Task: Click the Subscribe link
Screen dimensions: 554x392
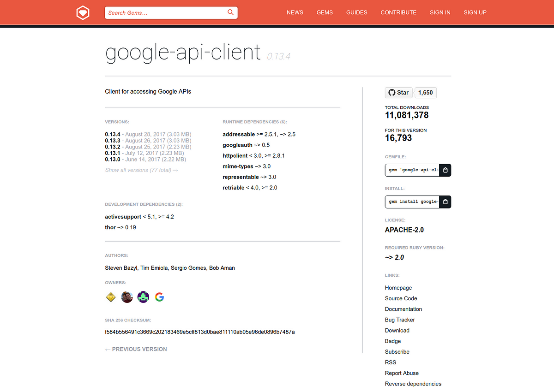Action: [x=397, y=352]
